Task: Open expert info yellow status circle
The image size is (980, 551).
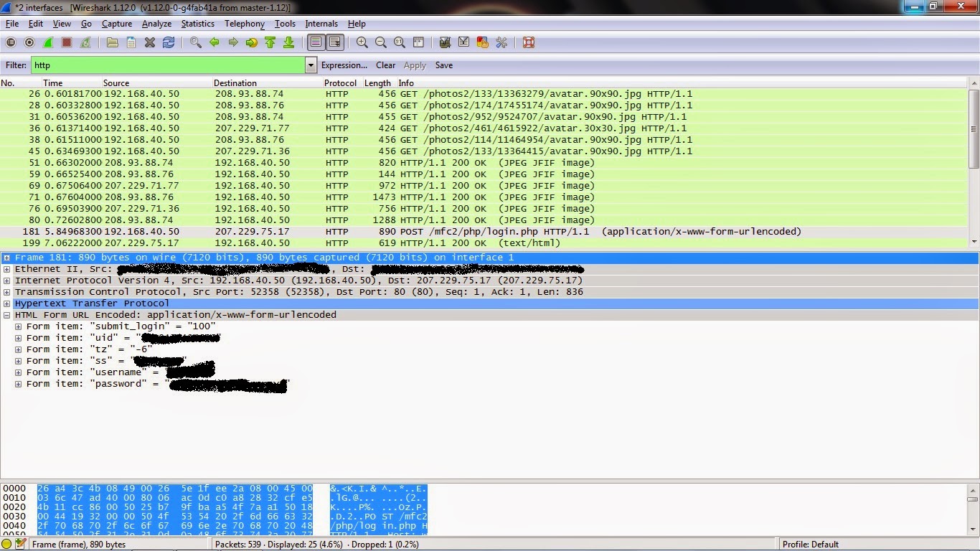Action: (7, 545)
